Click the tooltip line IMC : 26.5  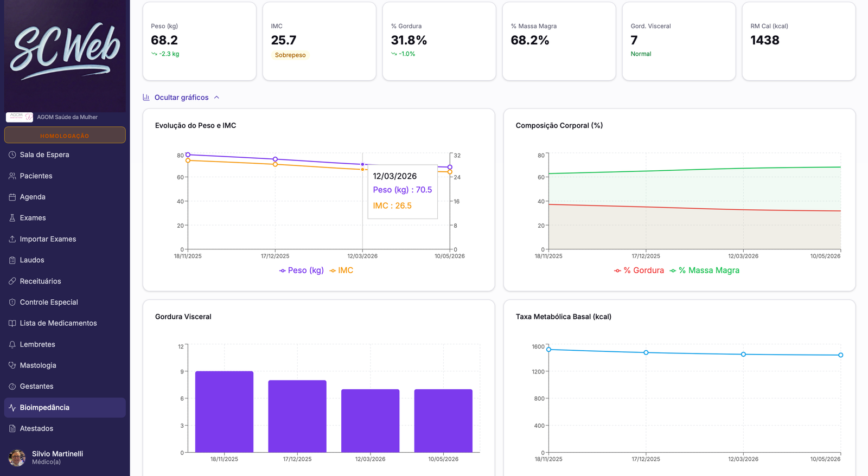pos(392,206)
